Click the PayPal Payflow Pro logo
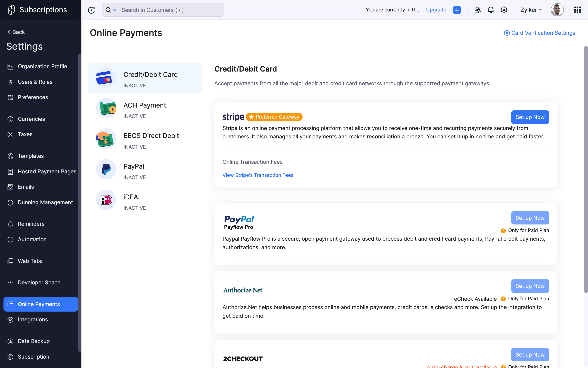This screenshot has width=588, height=368. pyautogui.click(x=239, y=222)
